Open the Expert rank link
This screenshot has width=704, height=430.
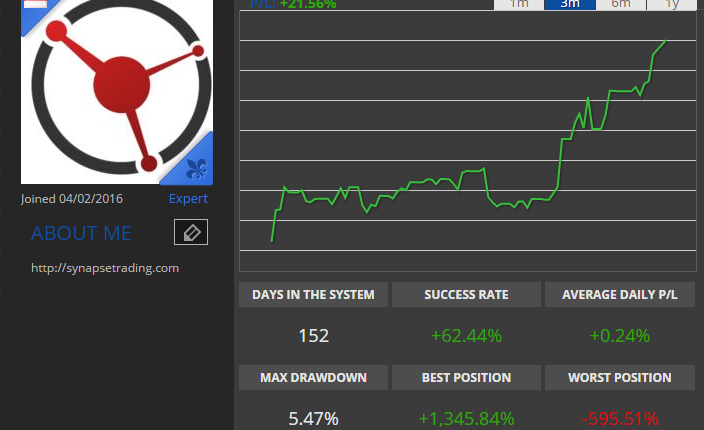(x=188, y=198)
